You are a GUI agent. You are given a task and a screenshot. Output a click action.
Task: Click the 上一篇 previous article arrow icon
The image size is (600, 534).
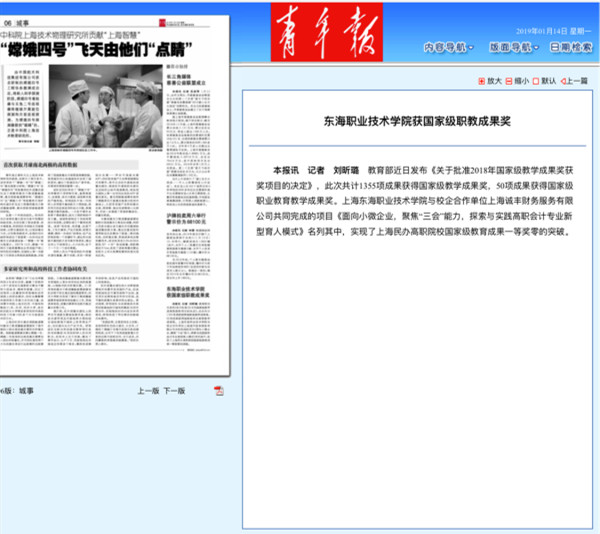coord(562,81)
